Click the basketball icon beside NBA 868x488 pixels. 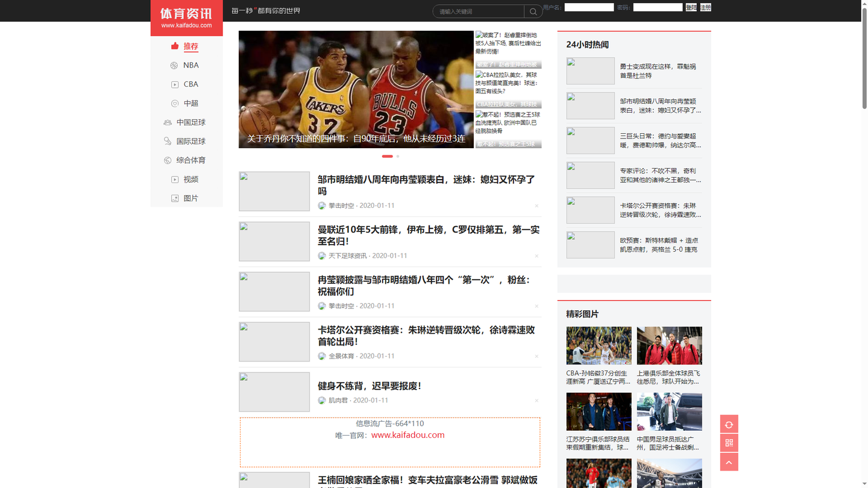click(x=174, y=65)
